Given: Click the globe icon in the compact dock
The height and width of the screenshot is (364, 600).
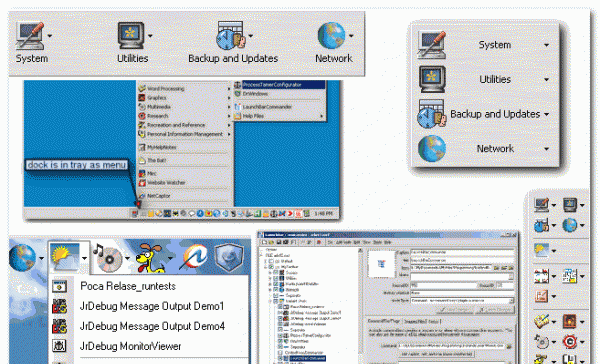Looking at the screenshot, I should (x=569, y=225).
